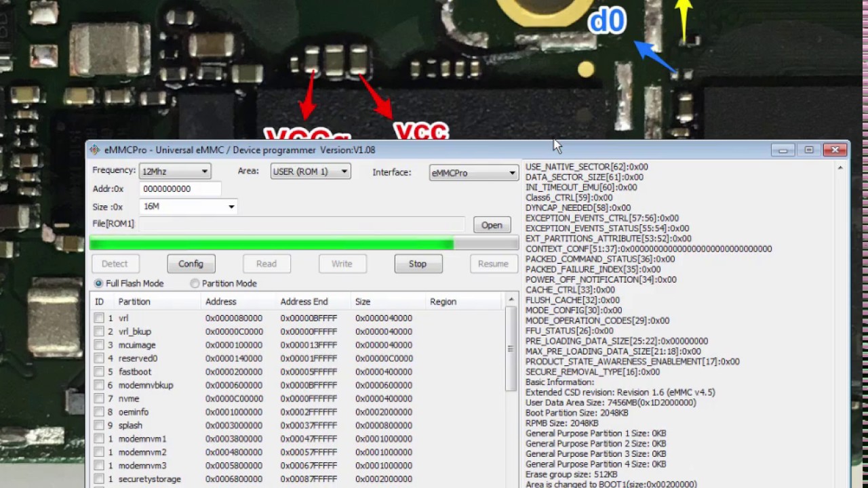Check the mcuimage partition checkbox
868x488 pixels.
(99, 345)
